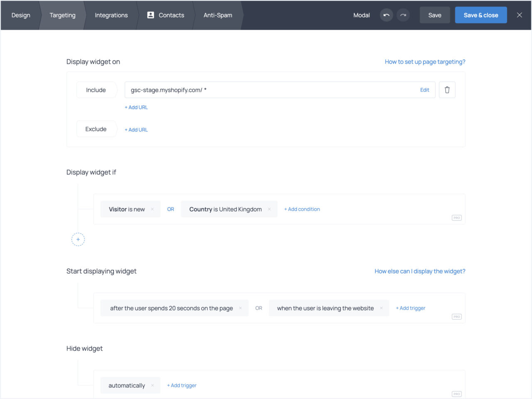Image resolution: width=532 pixels, height=399 pixels.
Task: Click the redo arrow icon
Action: [403, 15]
